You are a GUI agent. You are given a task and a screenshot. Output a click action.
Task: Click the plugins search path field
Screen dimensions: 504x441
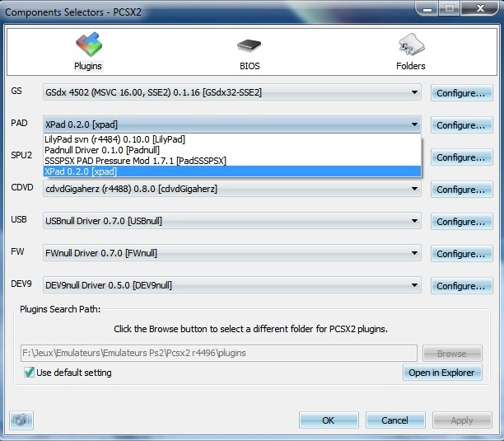[219, 353]
